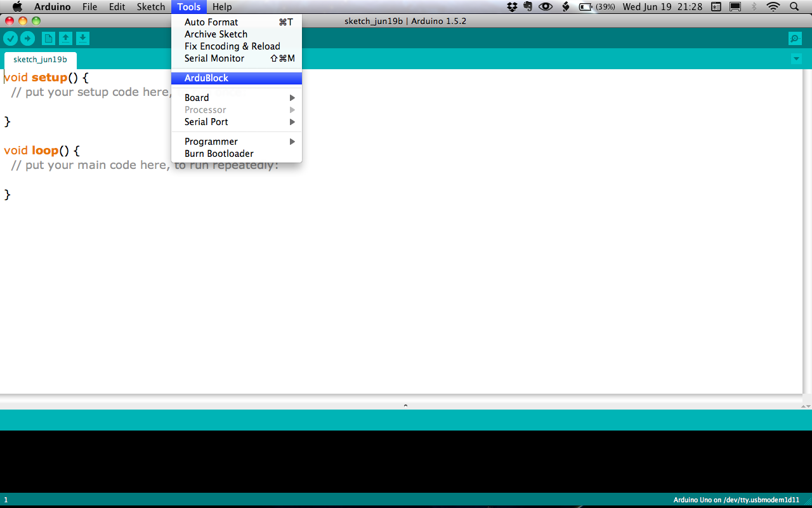This screenshot has width=812, height=508.
Task: Open the Edit menu
Action: pos(117,7)
